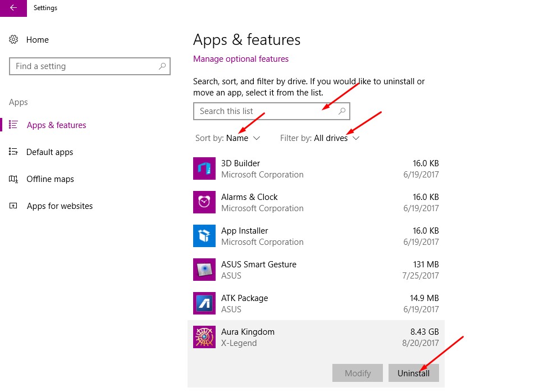Click the Alarms & Clock app icon
Image resolution: width=539 pixels, height=392 pixels.
[x=204, y=202]
